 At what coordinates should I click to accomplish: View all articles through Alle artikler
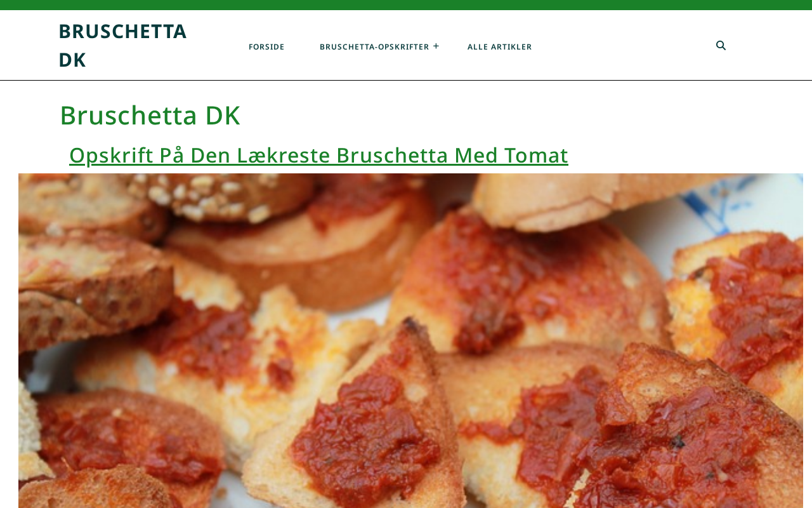point(500,47)
